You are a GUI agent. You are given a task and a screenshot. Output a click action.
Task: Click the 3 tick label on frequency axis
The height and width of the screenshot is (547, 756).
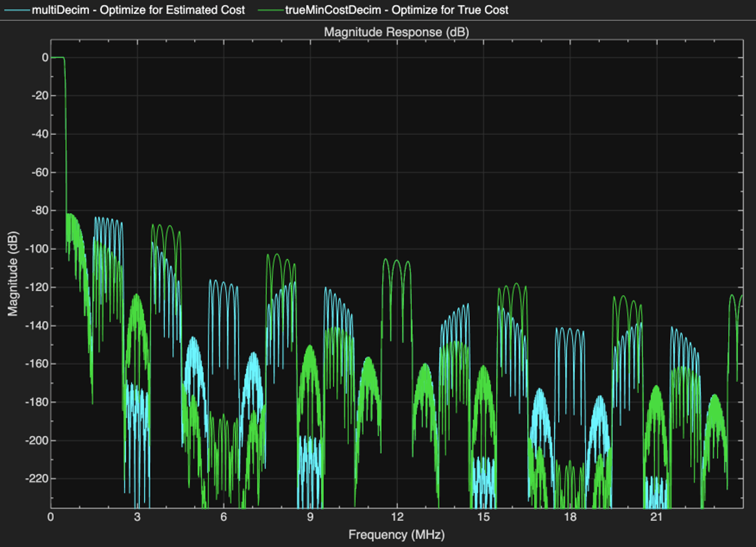137,517
